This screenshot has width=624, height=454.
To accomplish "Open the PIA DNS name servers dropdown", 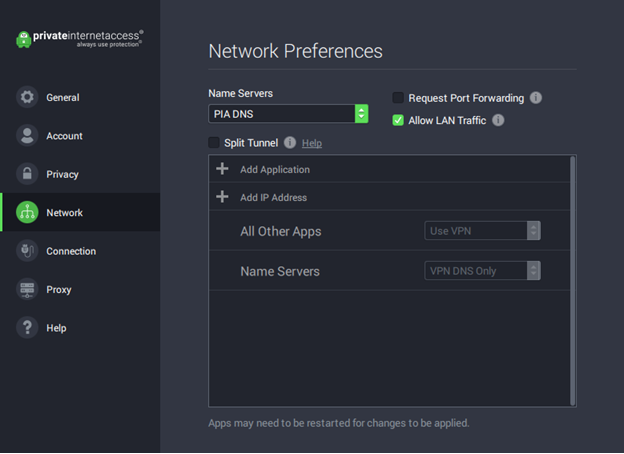I will pyautogui.click(x=288, y=114).
